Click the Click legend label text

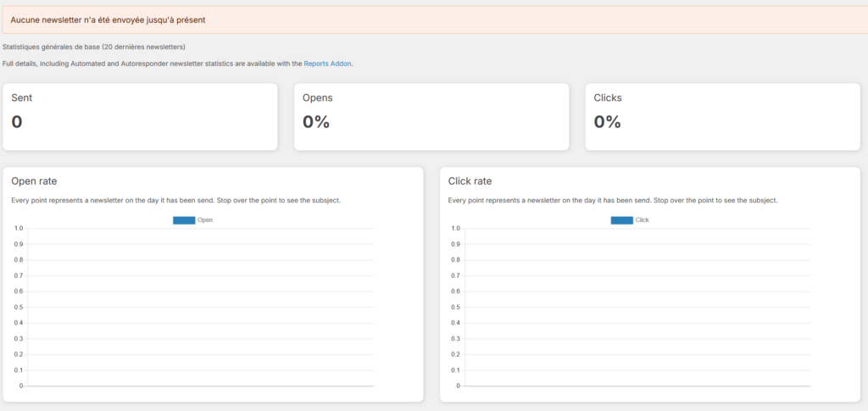tap(642, 220)
